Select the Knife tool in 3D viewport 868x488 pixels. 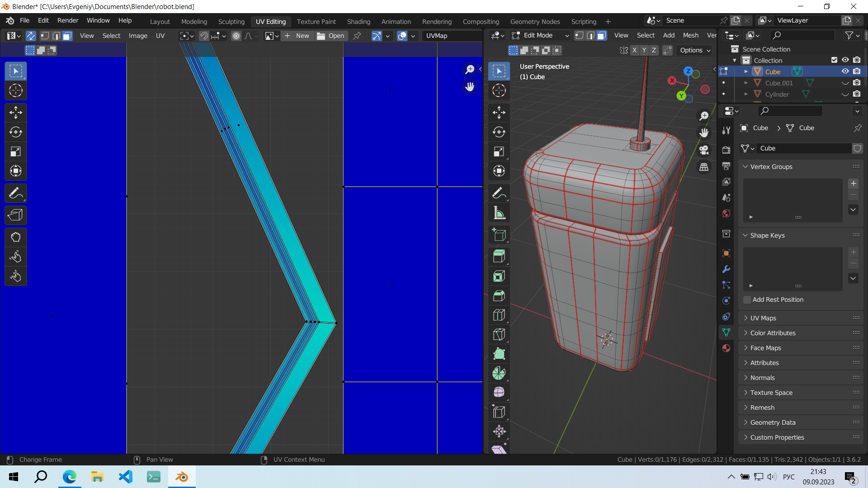click(x=499, y=334)
